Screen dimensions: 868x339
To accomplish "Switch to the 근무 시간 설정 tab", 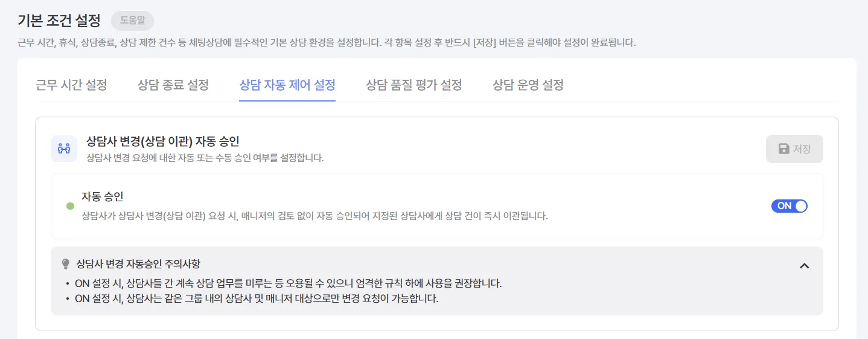I will (x=71, y=85).
